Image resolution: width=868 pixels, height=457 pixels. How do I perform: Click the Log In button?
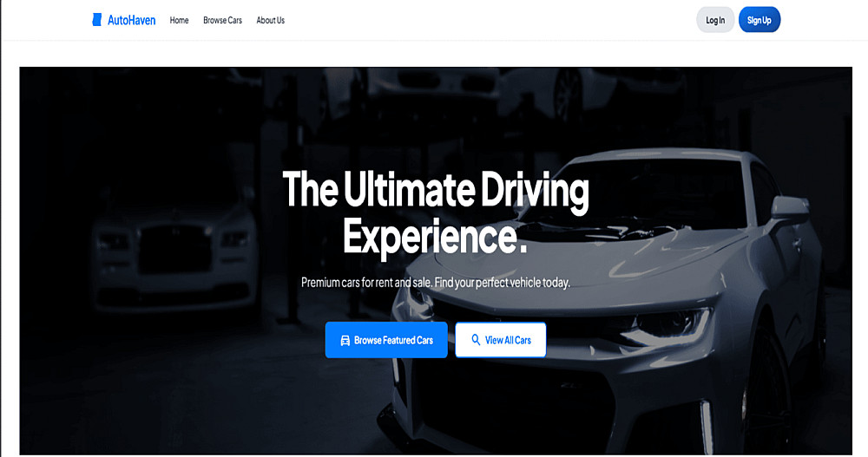point(715,20)
